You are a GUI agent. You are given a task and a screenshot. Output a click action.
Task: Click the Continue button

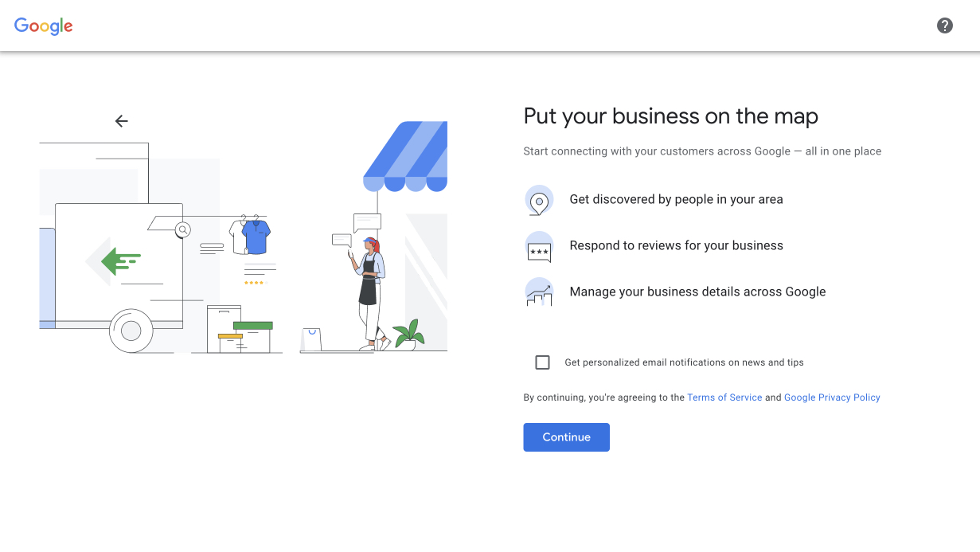(x=566, y=437)
